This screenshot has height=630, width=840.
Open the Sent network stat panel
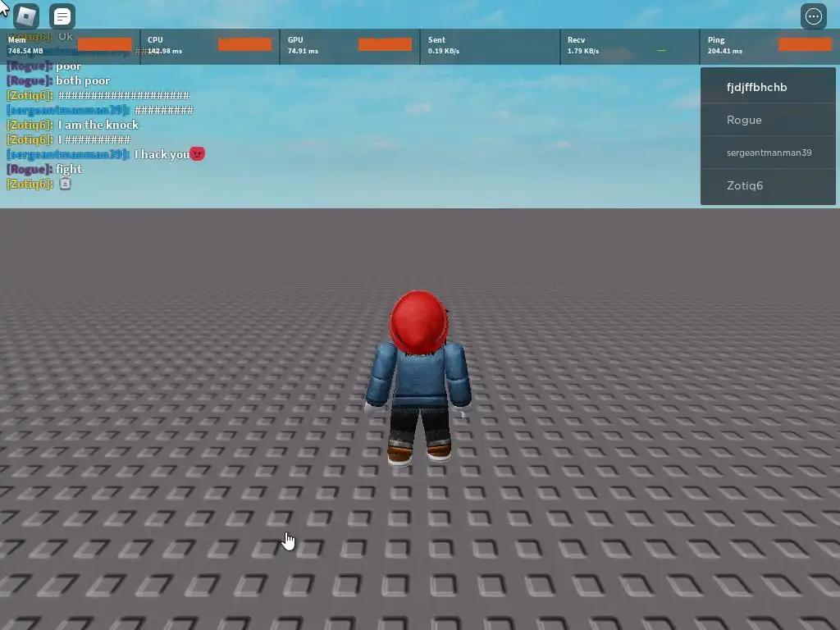click(491, 46)
